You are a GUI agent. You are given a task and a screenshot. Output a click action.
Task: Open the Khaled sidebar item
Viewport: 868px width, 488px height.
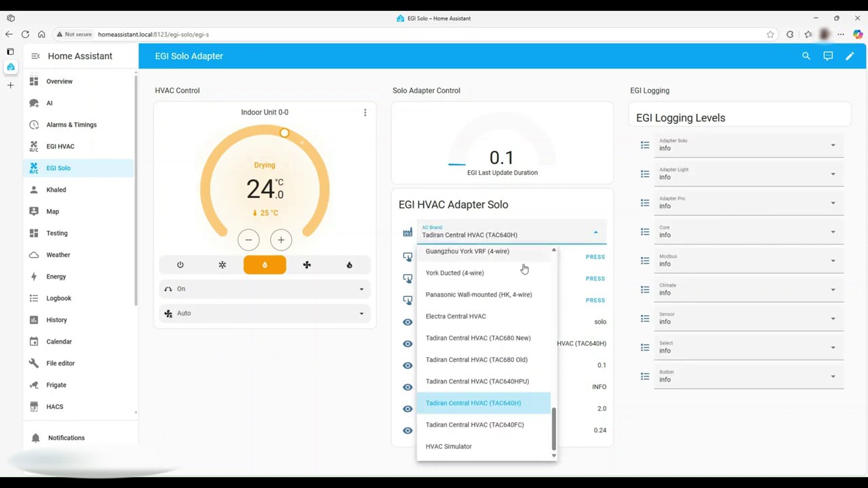point(80,190)
